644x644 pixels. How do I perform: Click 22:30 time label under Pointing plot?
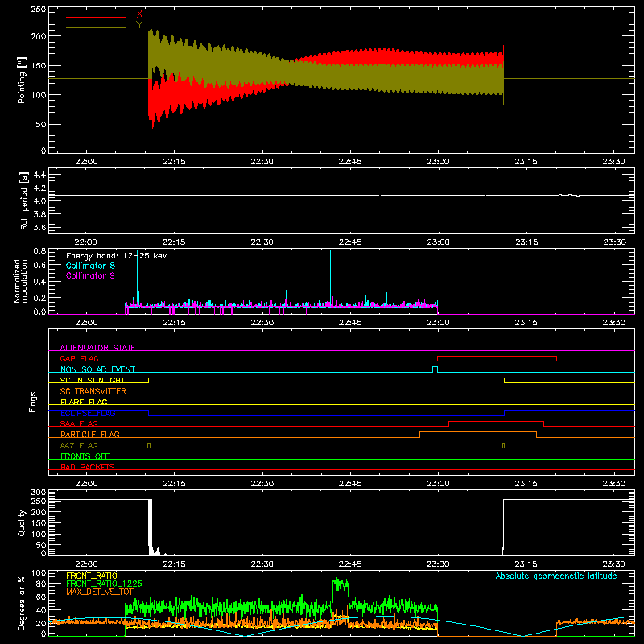[x=262, y=162]
